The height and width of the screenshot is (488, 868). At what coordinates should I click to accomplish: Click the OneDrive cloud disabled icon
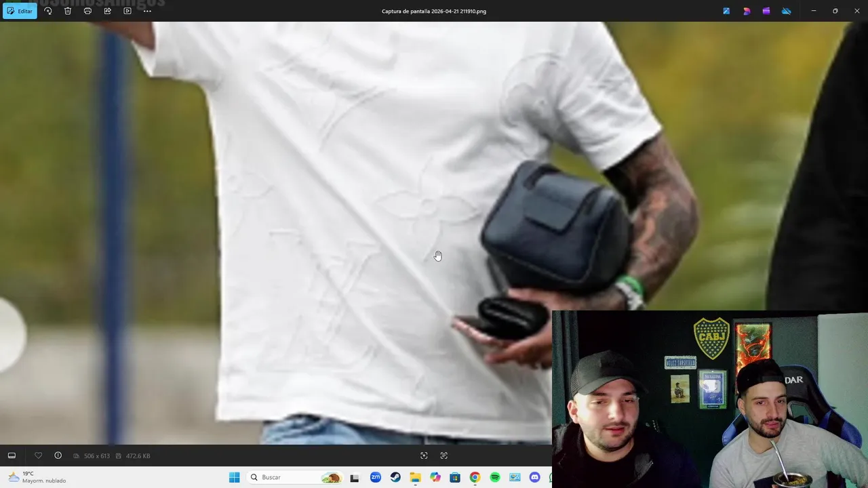787,11
